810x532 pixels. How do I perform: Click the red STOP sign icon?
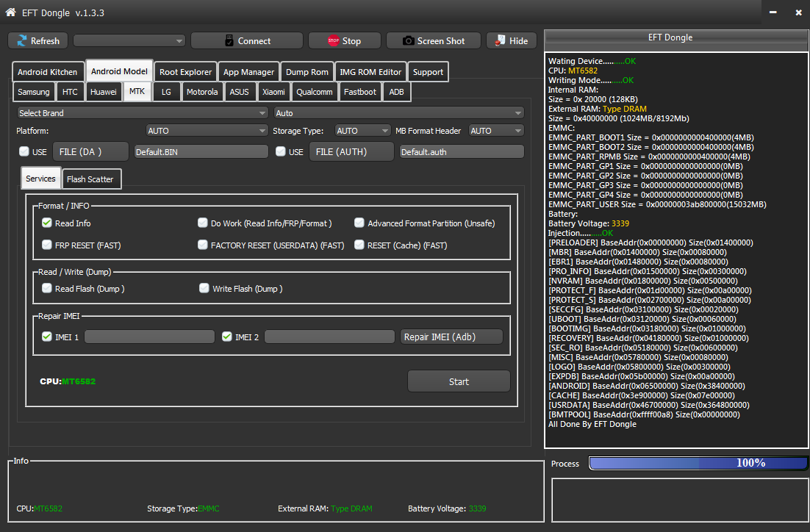334,41
